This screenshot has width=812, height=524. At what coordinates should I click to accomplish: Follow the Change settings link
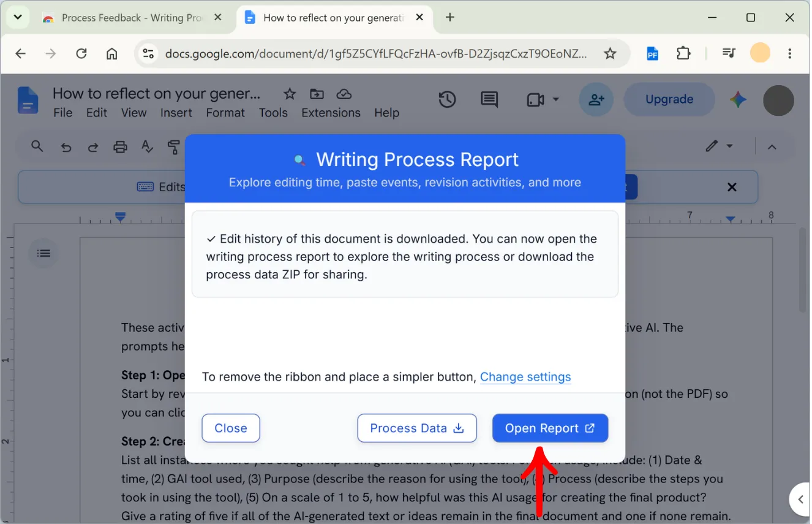525,377
